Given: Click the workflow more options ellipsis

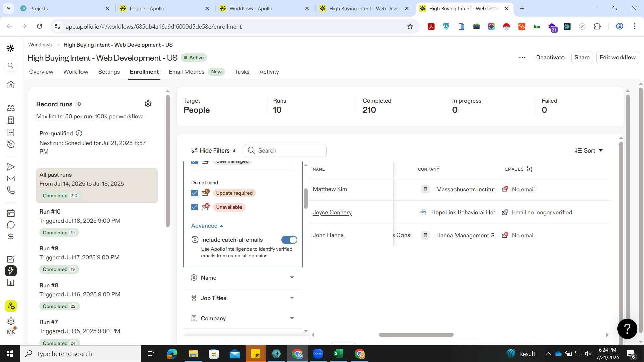Looking at the screenshot, I should pos(522,58).
